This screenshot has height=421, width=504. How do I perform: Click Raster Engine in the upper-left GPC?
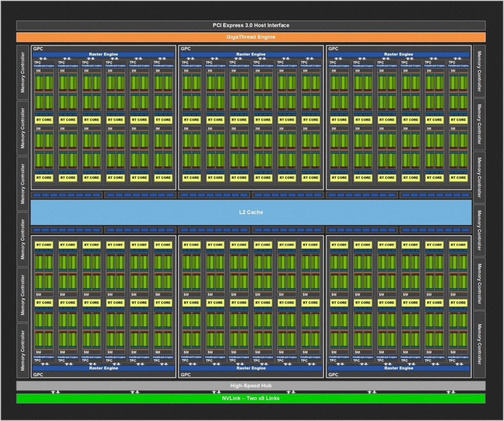(x=104, y=54)
